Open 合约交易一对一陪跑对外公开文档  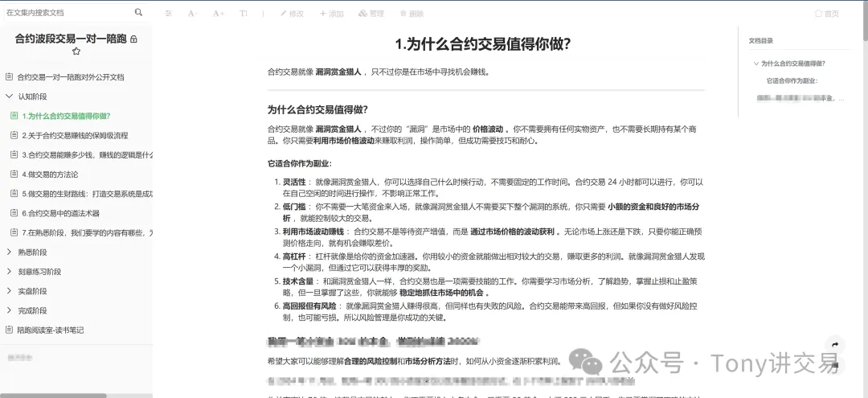coord(70,77)
